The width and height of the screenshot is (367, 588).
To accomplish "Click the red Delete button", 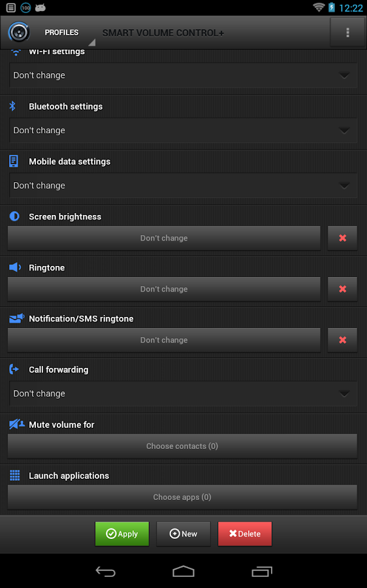I will pyautogui.click(x=245, y=534).
